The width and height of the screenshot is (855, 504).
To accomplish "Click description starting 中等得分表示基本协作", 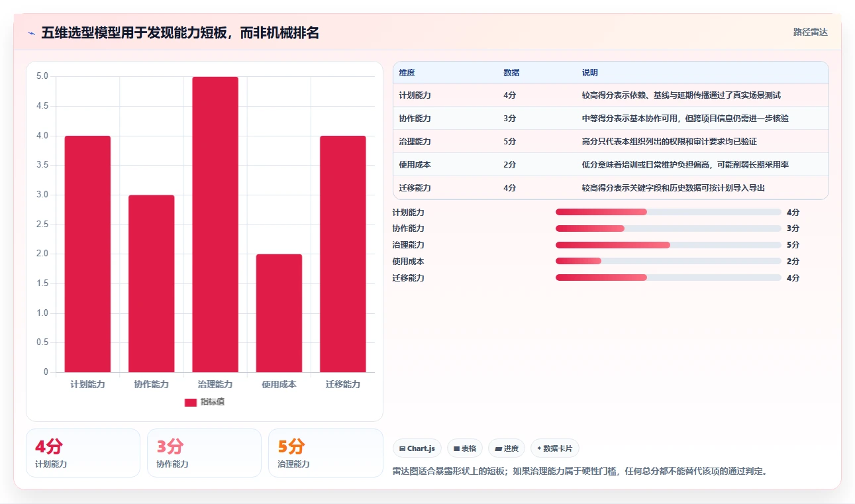I will 685,119.
